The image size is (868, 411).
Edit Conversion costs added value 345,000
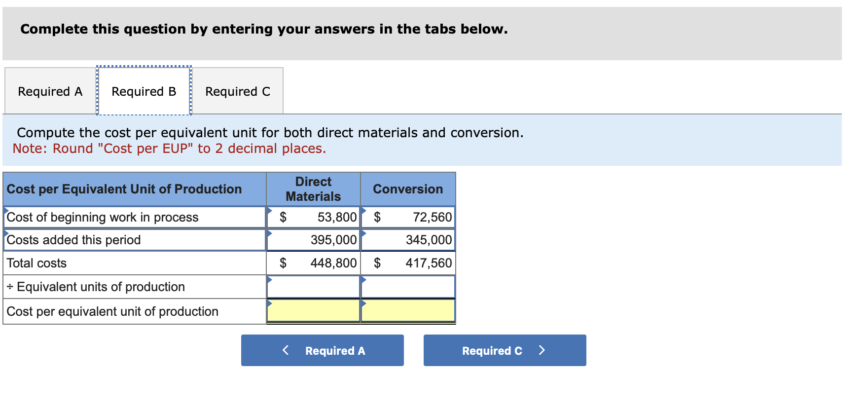[408, 240]
